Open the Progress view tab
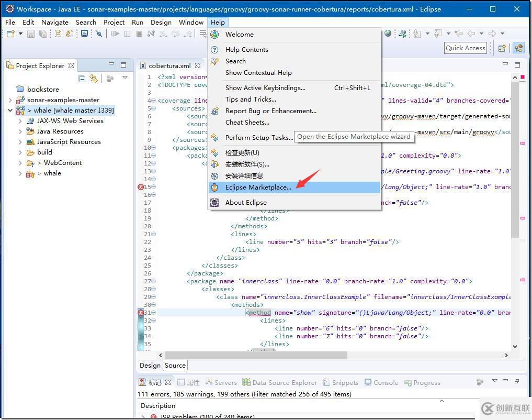 coord(422,383)
